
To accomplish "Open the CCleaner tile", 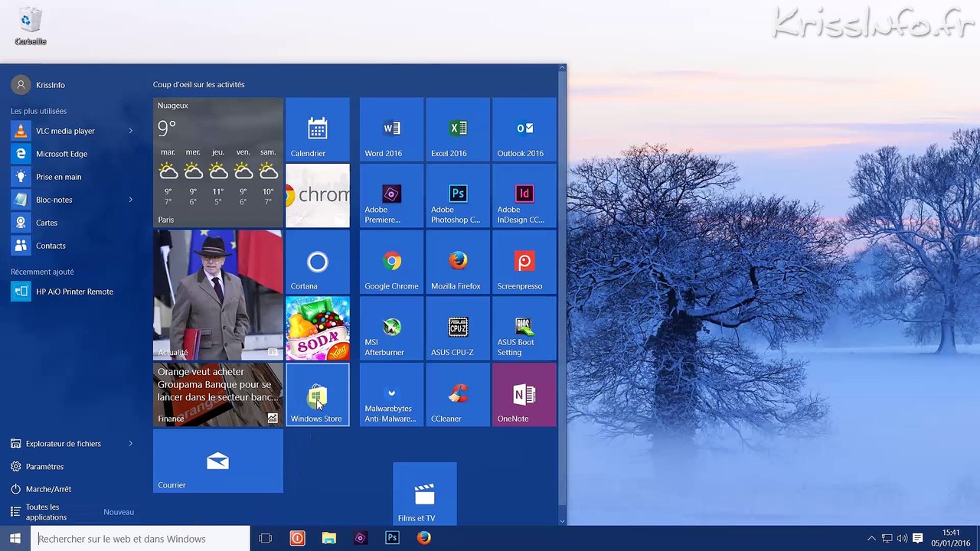I will pos(458,395).
